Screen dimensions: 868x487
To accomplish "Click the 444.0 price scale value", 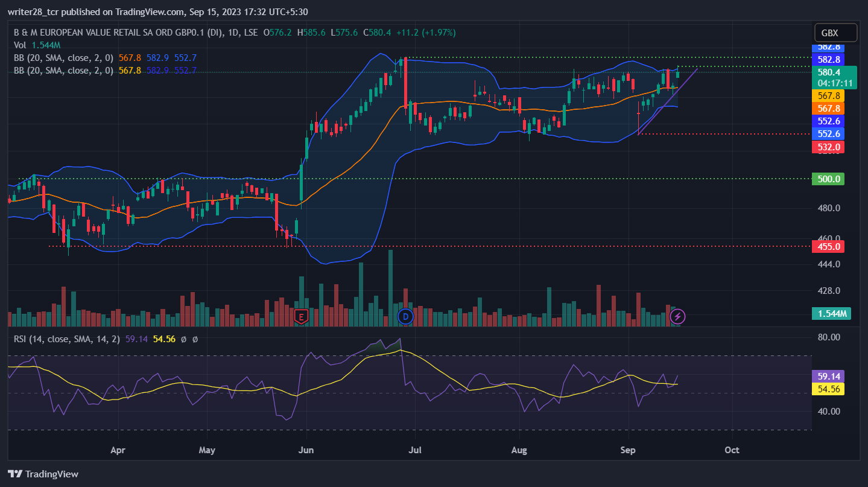I will point(828,264).
